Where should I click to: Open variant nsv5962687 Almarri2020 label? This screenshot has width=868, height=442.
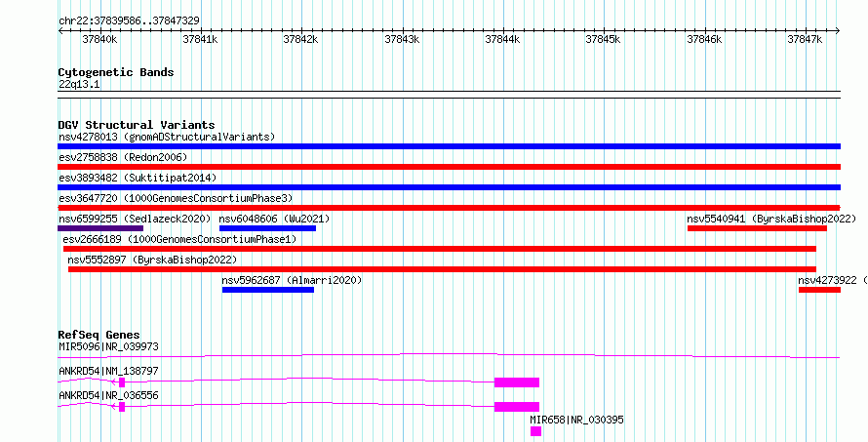pos(292,280)
